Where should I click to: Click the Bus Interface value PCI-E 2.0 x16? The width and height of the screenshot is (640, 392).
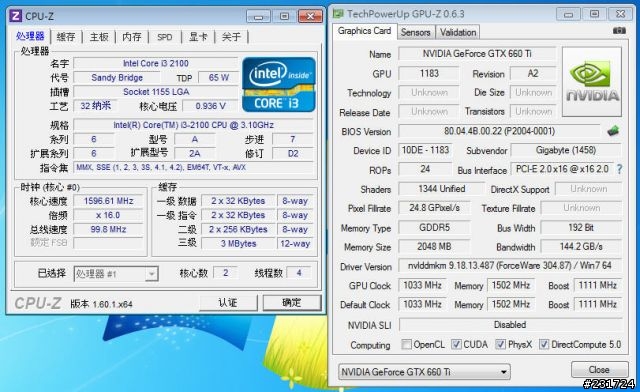562,169
